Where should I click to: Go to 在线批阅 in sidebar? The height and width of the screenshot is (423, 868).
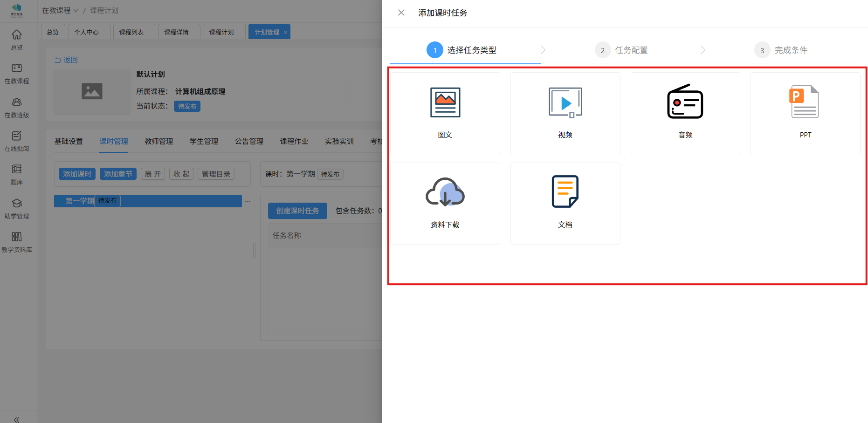17,141
